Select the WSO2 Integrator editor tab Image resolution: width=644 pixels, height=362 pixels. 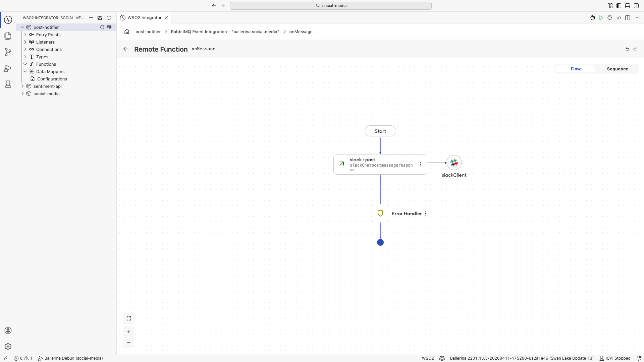point(144,18)
